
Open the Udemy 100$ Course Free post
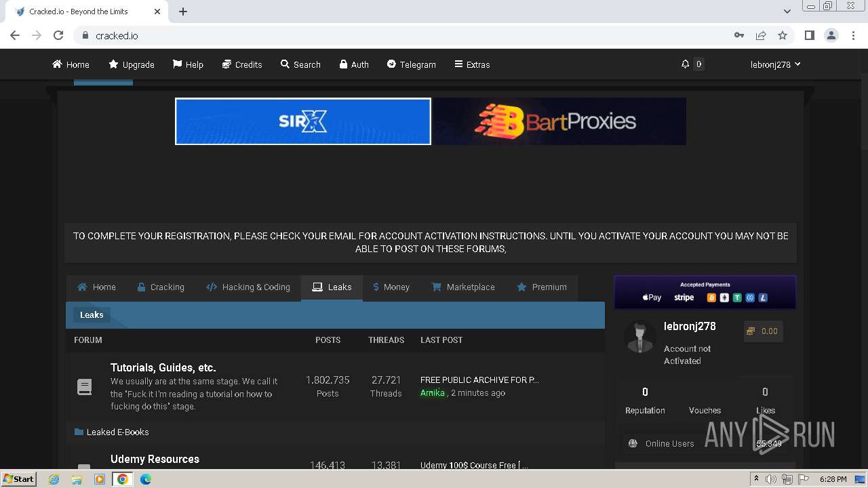click(474, 465)
